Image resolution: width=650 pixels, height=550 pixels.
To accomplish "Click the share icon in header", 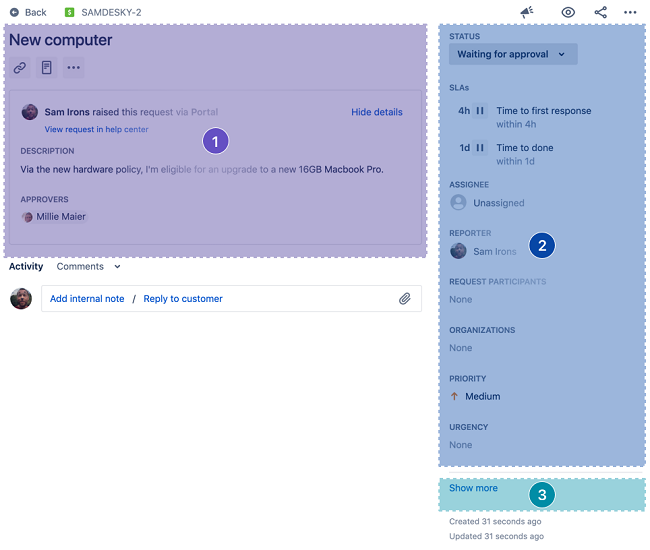I will (x=600, y=12).
